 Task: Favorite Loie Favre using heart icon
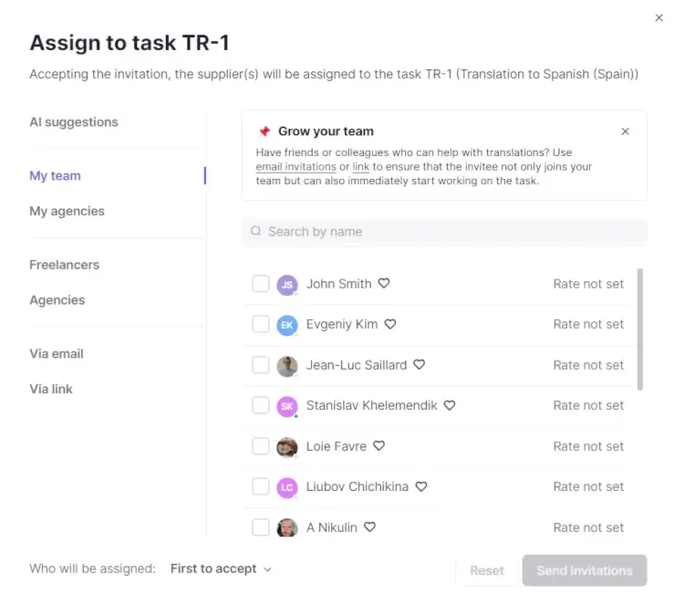[378, 445]
